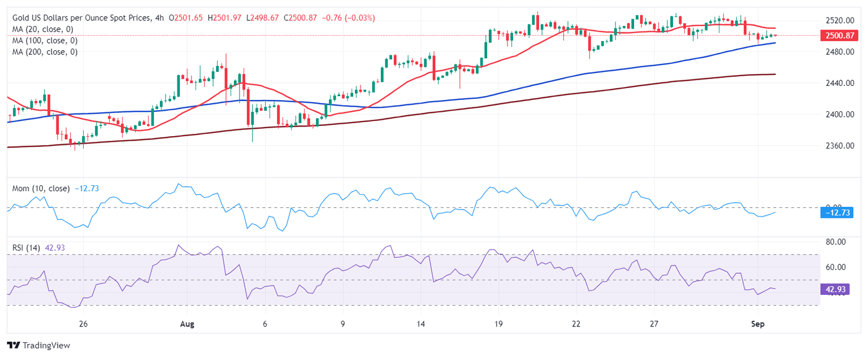868x357 pixels.
Task: Click the Mom (10, close) indicator label
Action: point(41,188)
